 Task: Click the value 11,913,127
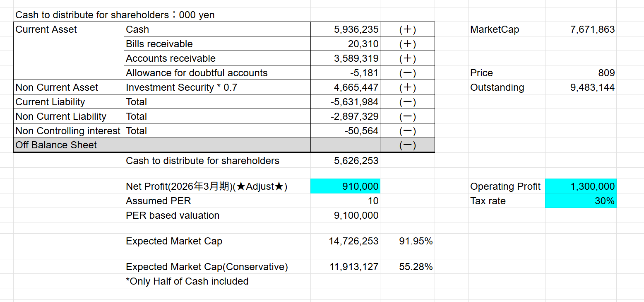pos(345,267)
